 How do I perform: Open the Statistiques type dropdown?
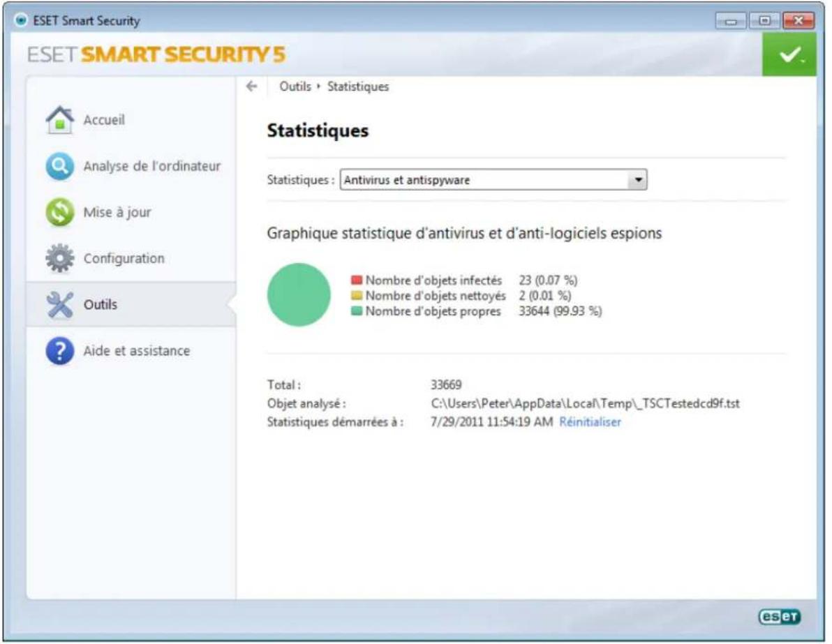tap(493, 180)
